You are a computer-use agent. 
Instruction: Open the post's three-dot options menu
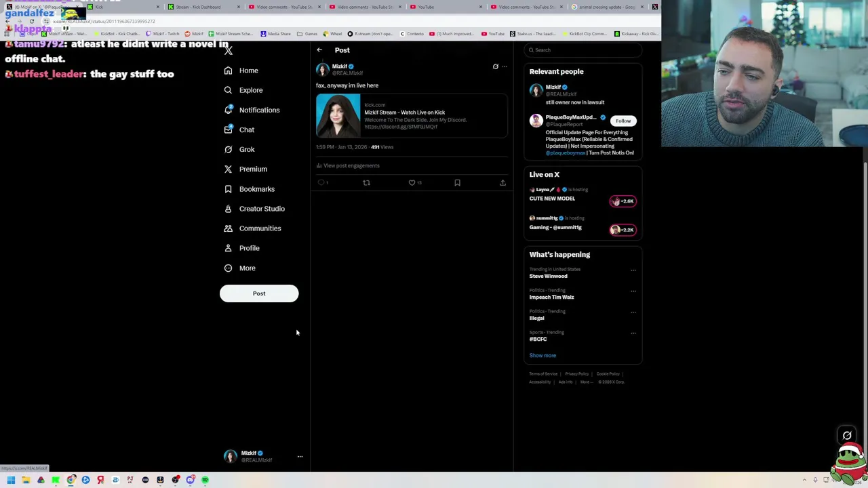point(505,66)
